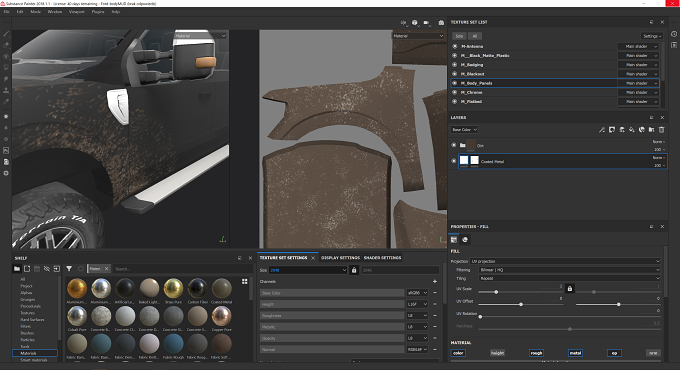Open M_Antenna Main shader dropdown
Image resolution: width=680 pixels, height=370 pixels.
(639, 46)
